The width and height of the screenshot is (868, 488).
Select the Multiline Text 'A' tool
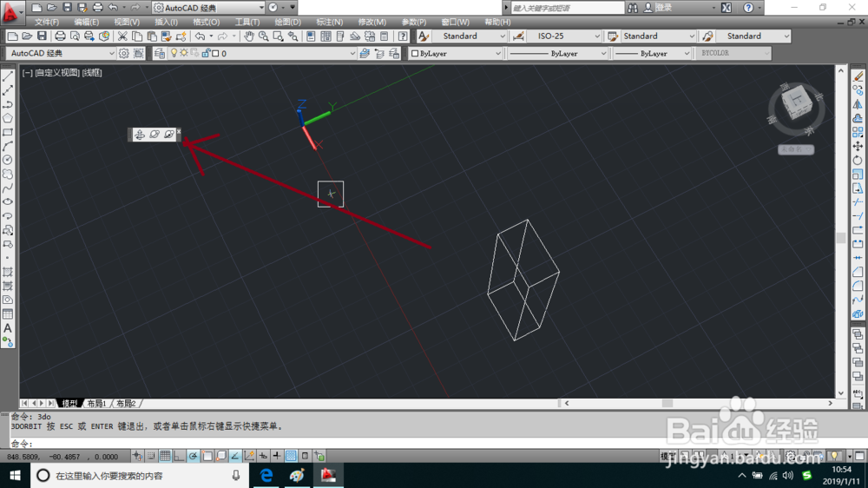point(8,328)
